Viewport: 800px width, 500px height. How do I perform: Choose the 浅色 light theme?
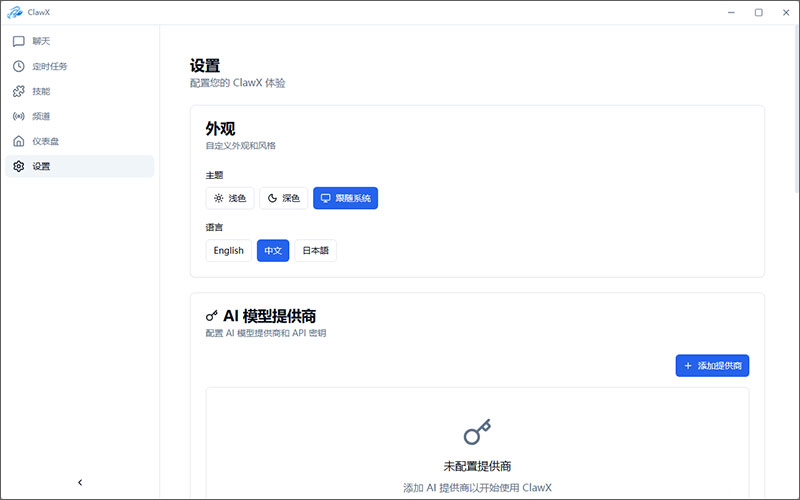230,198
